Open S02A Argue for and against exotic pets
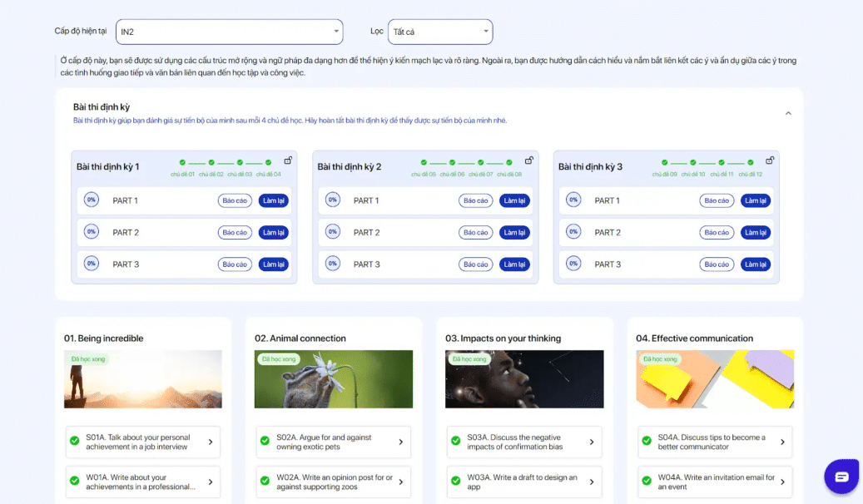The image size is (863, 504). pyautogui.click(x=333, y=442)
